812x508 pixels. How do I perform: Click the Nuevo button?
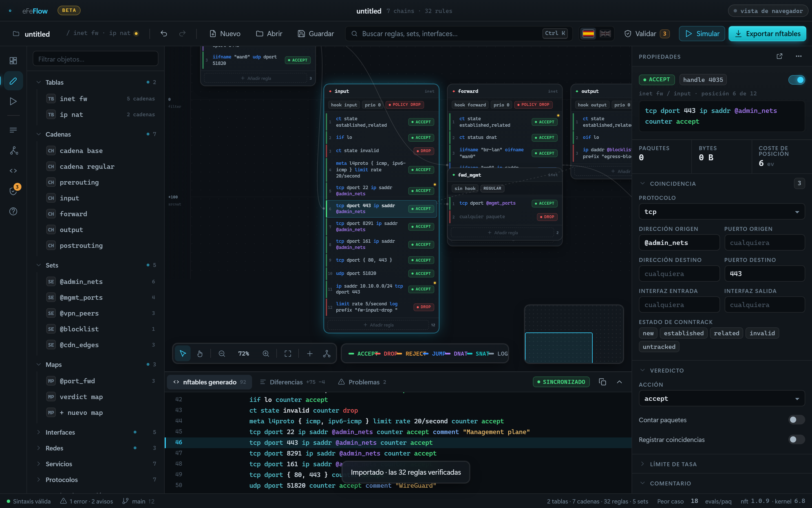point(225,34)
